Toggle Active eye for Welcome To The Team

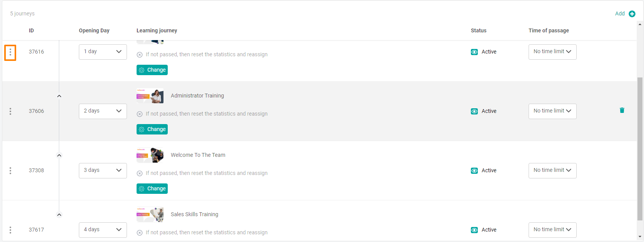(474, 171)
